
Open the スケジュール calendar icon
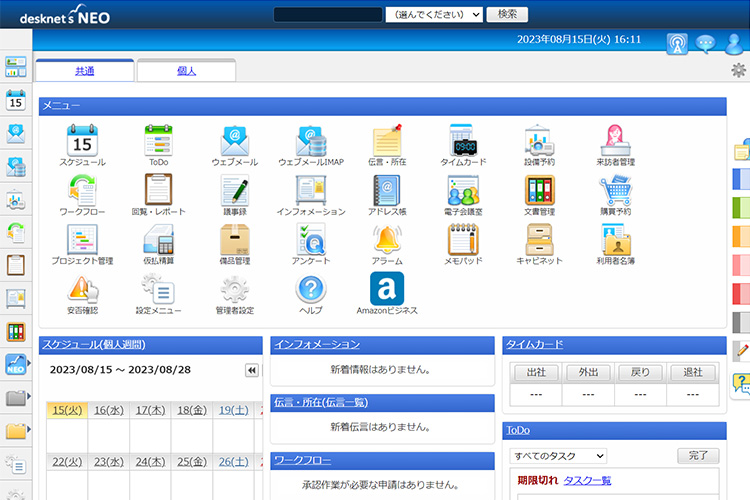81,141
